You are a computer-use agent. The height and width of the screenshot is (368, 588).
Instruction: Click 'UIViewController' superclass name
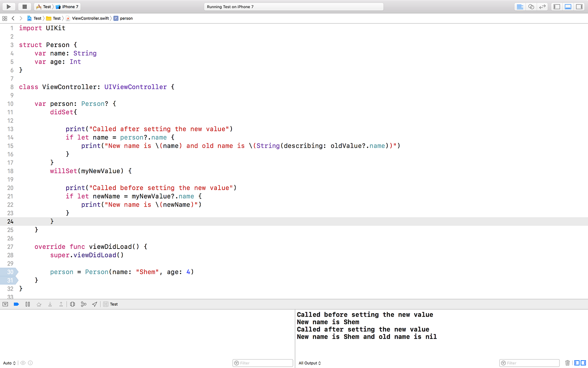click(x=136, y=87)
